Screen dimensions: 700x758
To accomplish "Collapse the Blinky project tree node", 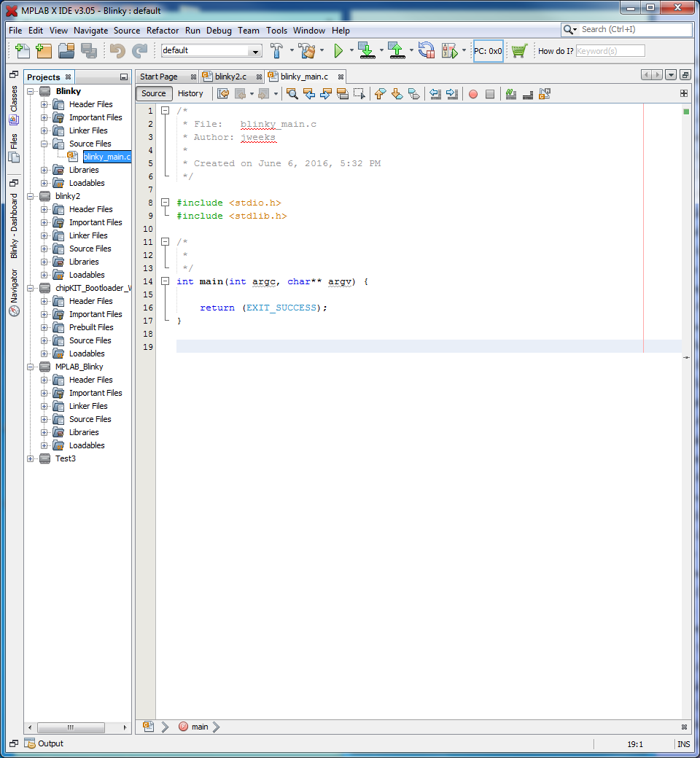I will (31, 91).
